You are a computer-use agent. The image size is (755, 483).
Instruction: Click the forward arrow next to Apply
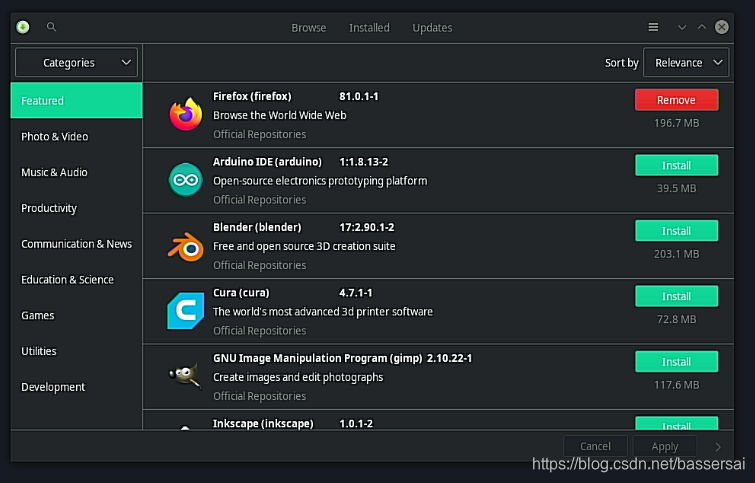(718, 447)
